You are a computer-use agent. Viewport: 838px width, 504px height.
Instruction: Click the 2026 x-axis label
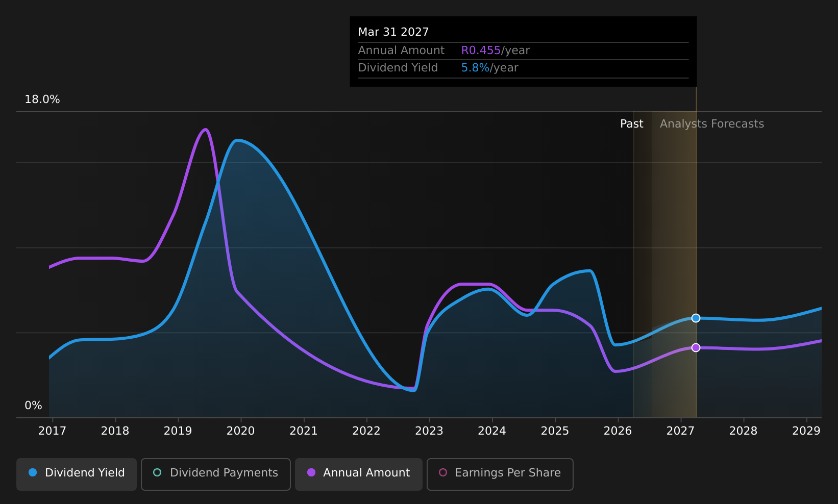(x=618, y=431)
